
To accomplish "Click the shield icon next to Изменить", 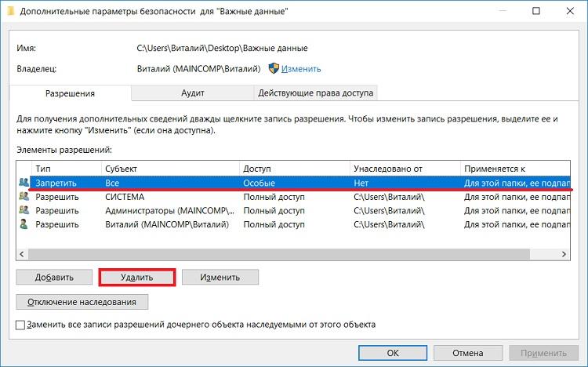I will 274,68.
